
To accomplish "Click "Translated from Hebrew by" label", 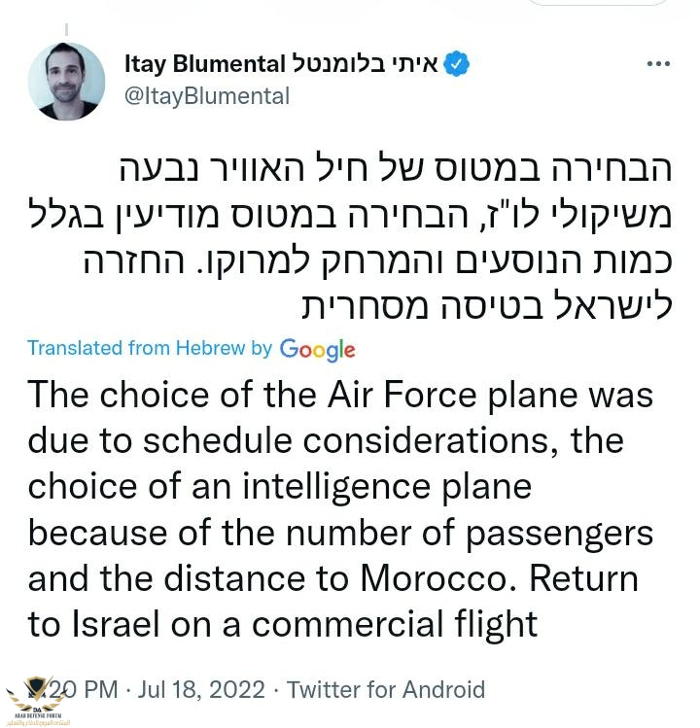I will click(150, 348).
